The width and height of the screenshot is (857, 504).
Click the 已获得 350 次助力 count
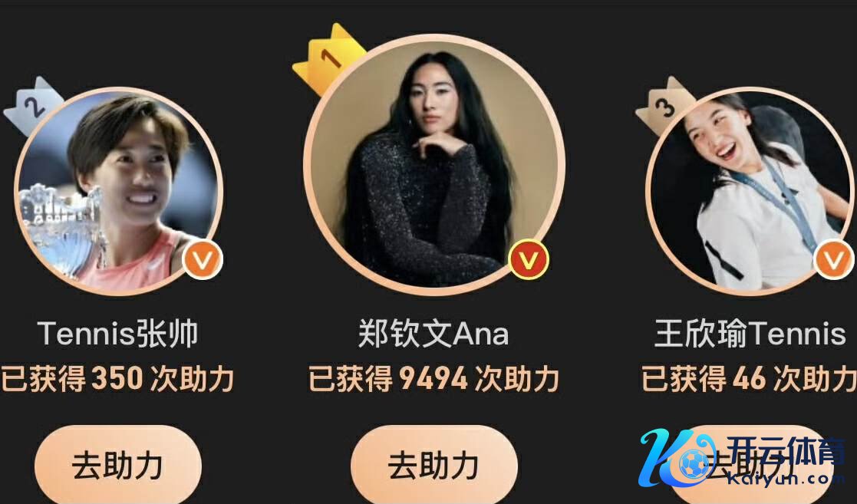118,378
